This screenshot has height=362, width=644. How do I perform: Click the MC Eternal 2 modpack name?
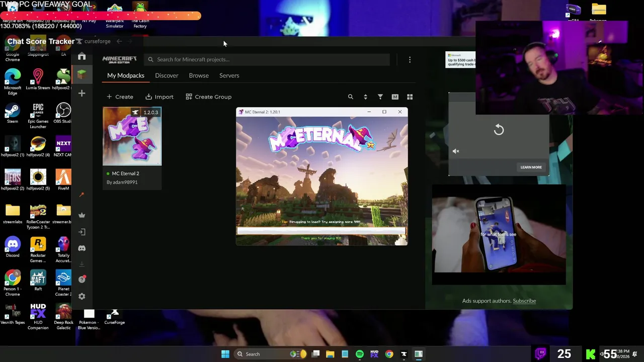coord(126,173)
